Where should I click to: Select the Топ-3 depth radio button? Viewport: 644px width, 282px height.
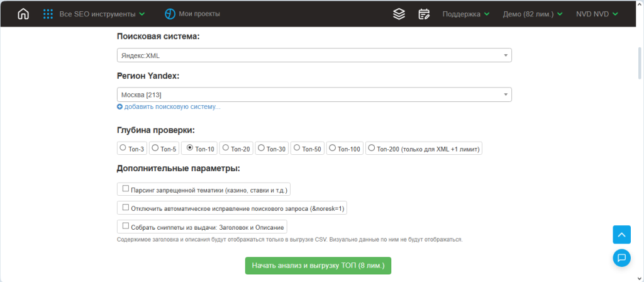coord(123,149)
